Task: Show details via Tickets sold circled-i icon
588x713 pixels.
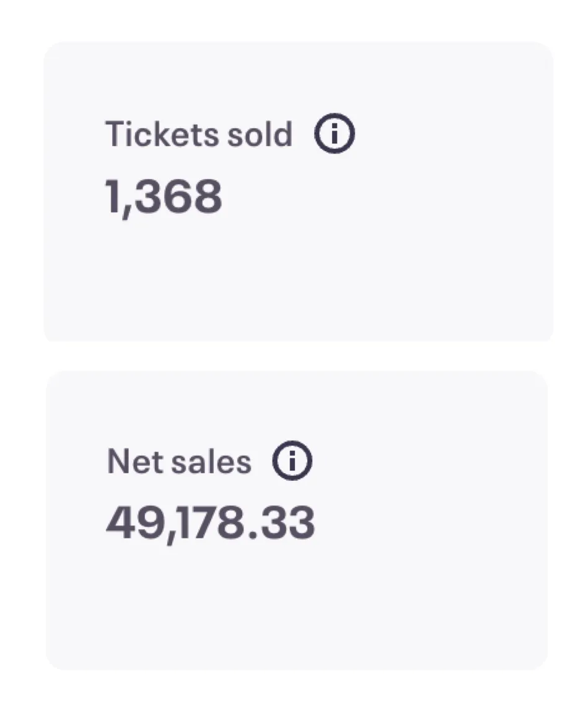Action: pos(335,134)
